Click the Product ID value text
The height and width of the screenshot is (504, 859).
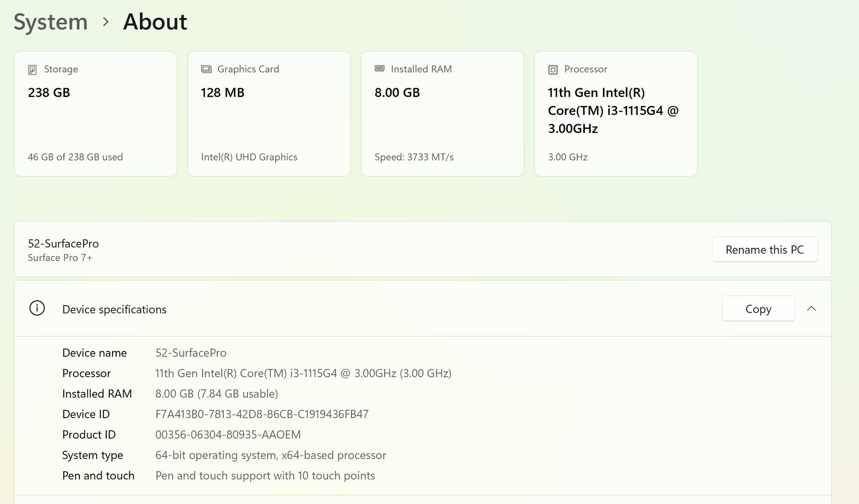(x=228, y=435)
